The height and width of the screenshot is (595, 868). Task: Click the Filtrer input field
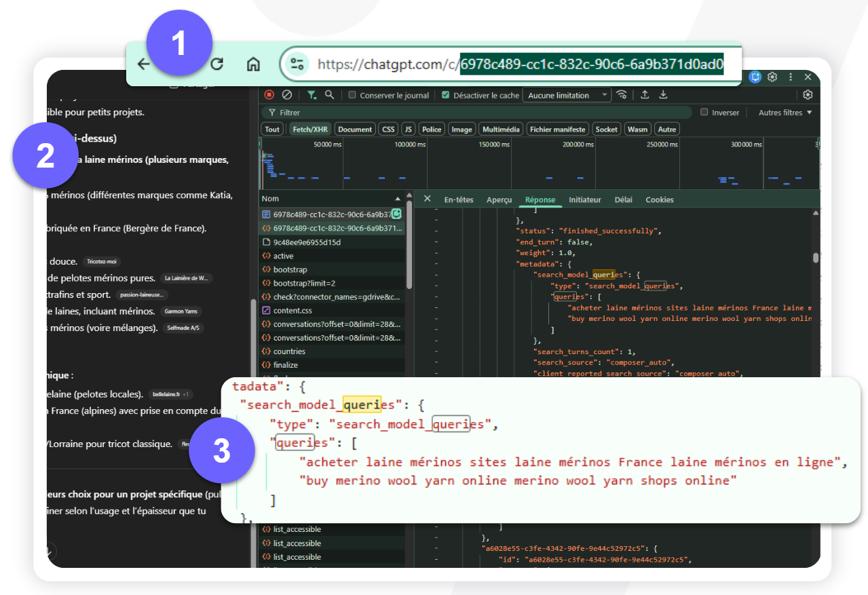tap(475, 113)
